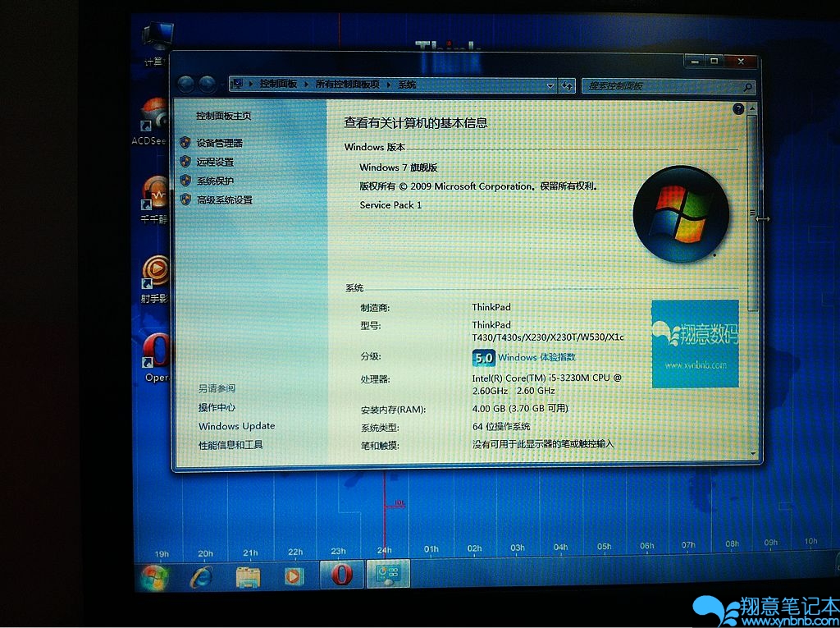Open 系统保护
This screenshot has height=628, width=840.
215,181
